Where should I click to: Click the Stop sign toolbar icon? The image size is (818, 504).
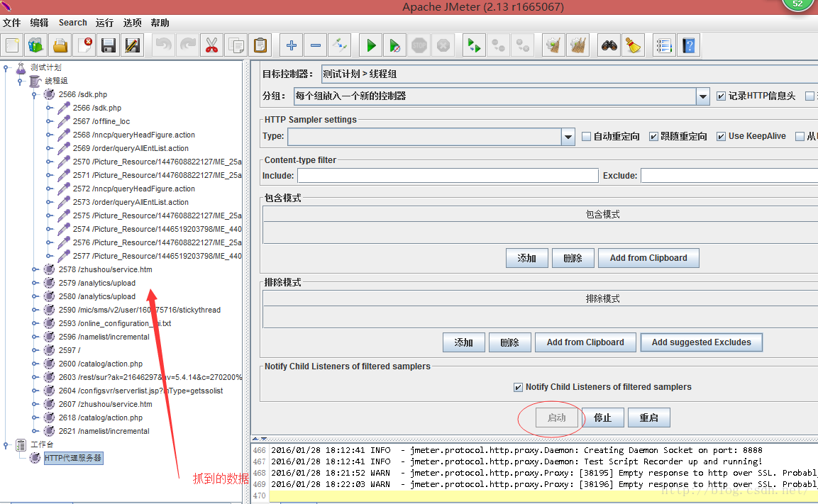(419, 46)
